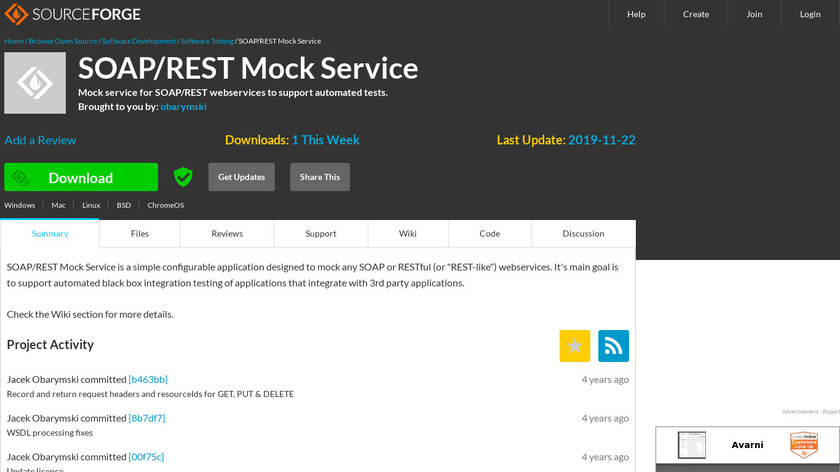Click the Customers Love Us badge
The width and height of the screenshot is (840, 472).
pos(804,445)
